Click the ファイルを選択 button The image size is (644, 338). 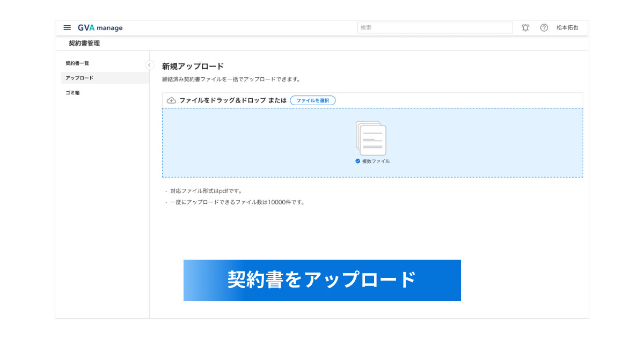point(313,100)
